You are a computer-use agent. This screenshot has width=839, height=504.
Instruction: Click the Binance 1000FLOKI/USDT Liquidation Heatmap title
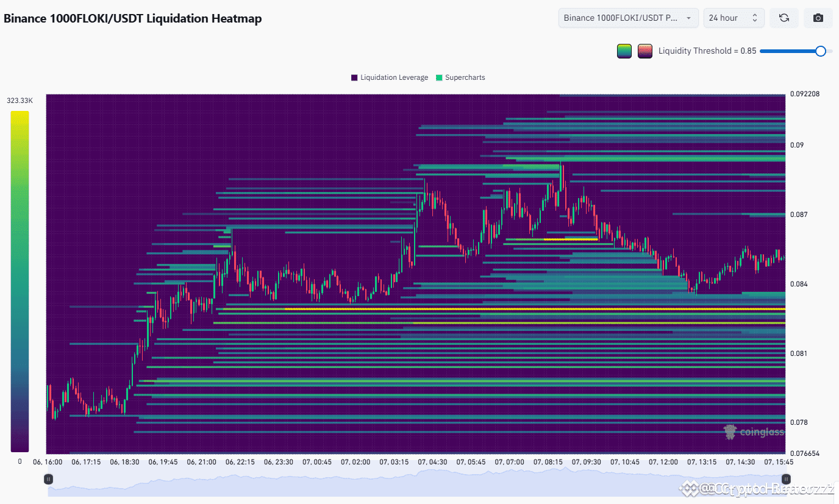[133, 18]
